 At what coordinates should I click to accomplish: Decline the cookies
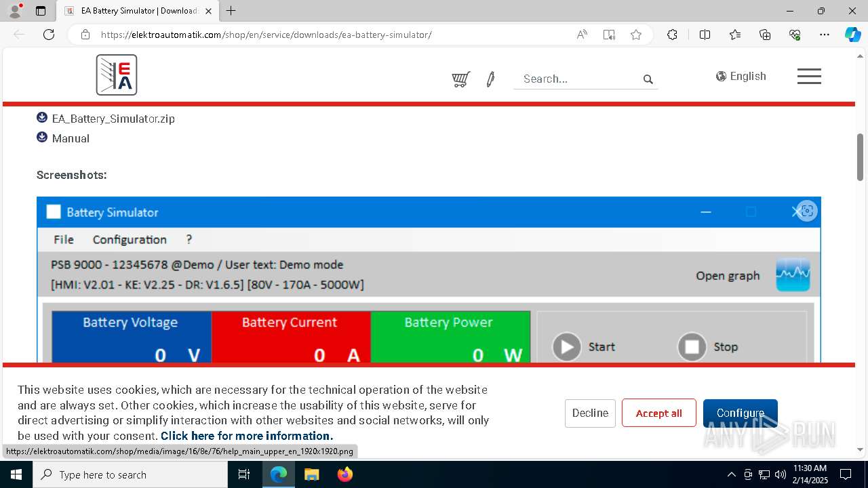pos(590,413)
